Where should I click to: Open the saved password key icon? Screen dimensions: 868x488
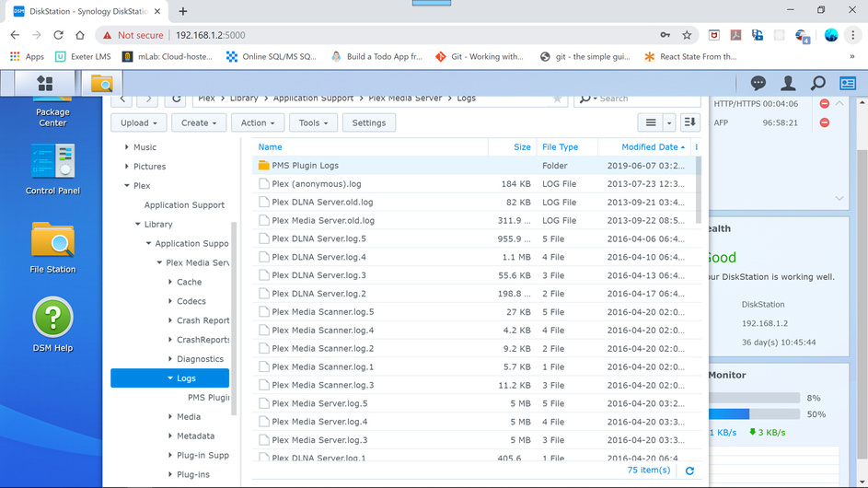[x=665, y=35]
